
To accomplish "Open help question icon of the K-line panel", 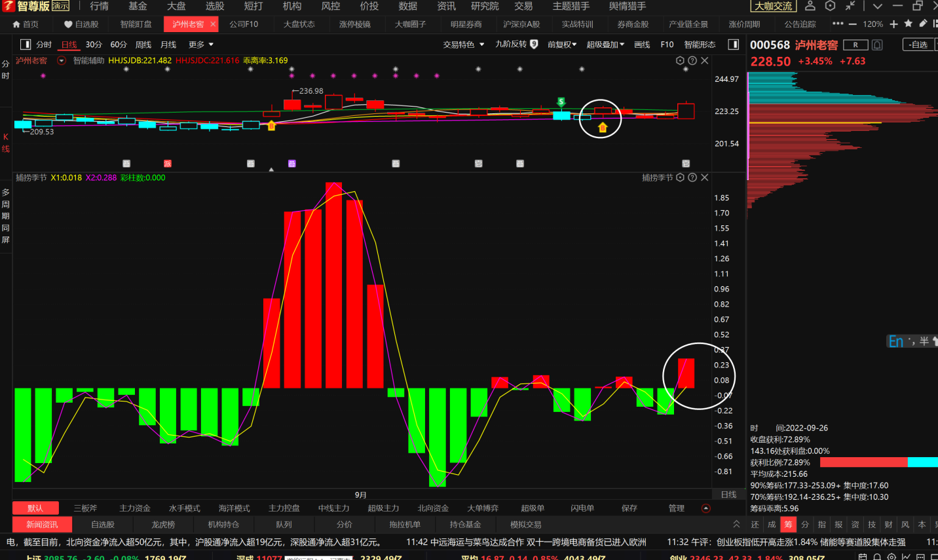I will point(692,60).
